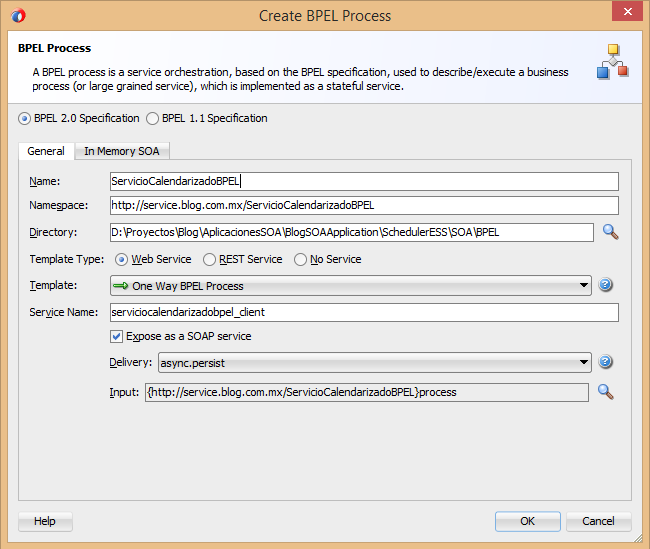Click the Directory browse magnifier icon
The image size is (650, 549).
[610, 232]
